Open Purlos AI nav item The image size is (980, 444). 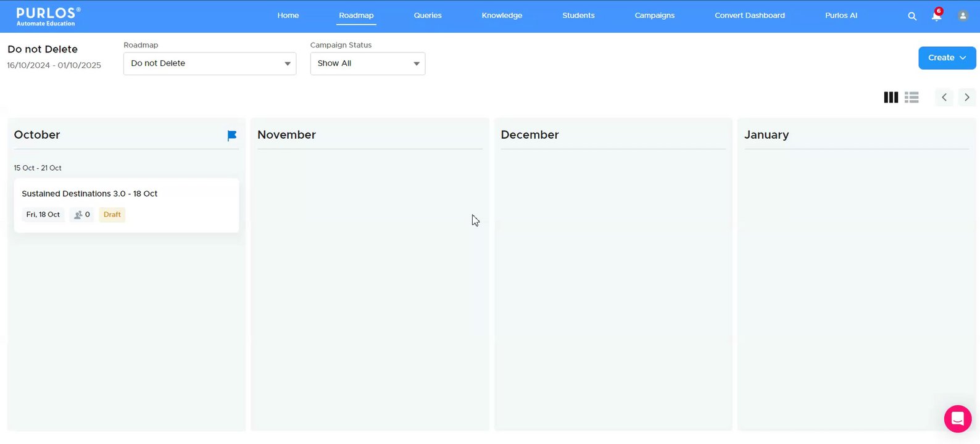tap(841, 15)
